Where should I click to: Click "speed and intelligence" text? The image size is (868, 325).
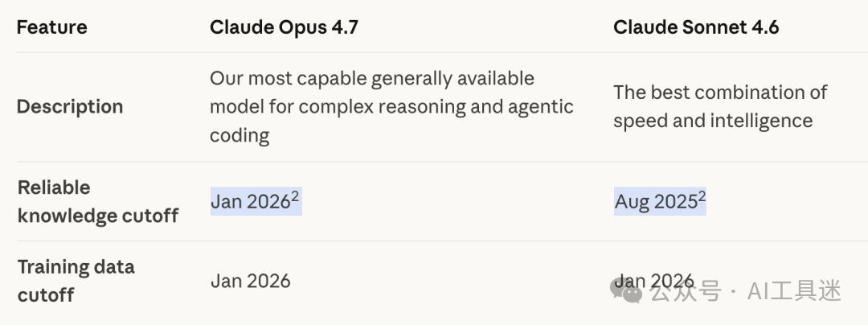(713, 121)
